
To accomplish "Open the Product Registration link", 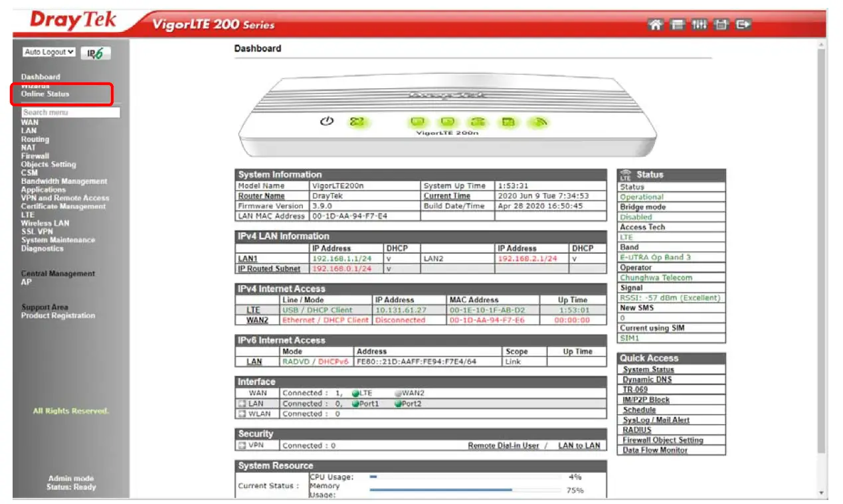I will click(x=58, y=316).
